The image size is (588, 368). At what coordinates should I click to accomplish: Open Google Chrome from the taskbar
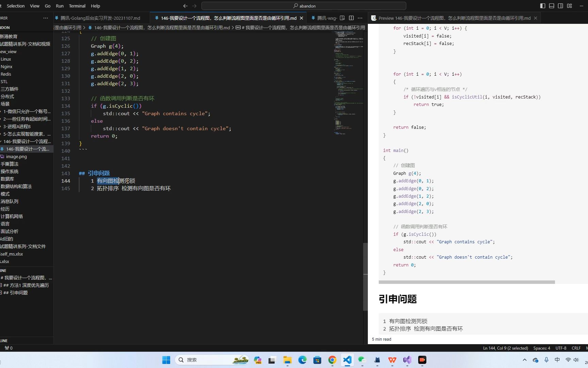332,360
